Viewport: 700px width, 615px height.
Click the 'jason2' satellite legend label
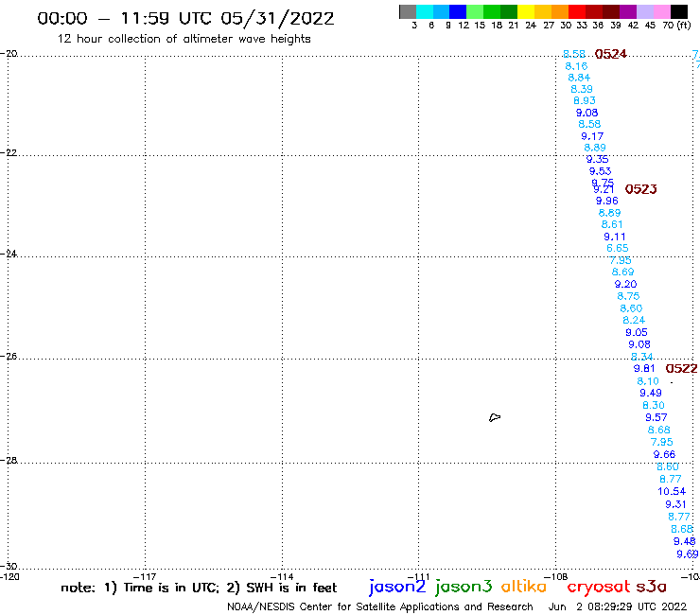(397, 587)
